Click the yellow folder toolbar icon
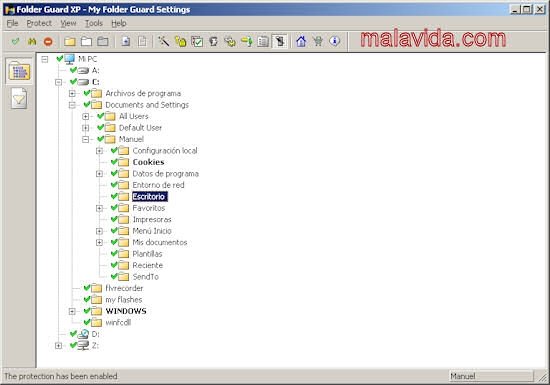Image resolution: width=550 pixels, height=385 pixels. 70,42
